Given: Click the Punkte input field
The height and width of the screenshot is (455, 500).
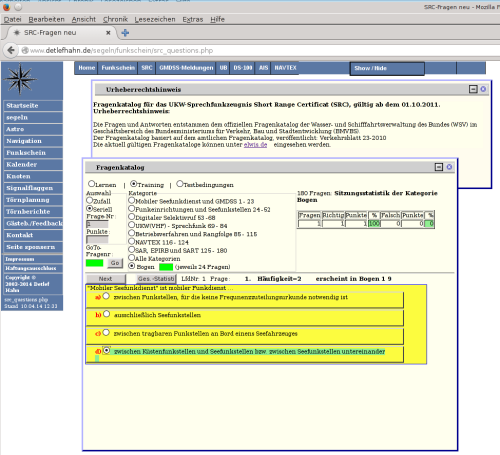Looking at the screenshot, I should (x=97, y=239).
